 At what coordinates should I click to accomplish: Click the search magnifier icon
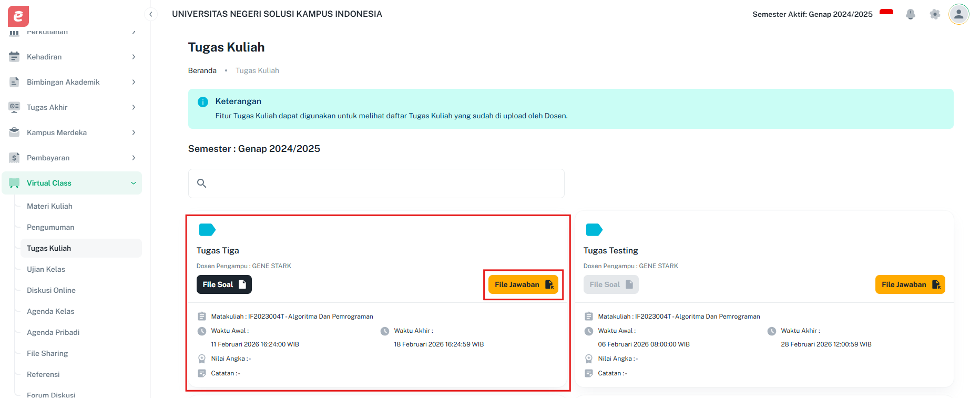(201, 183)
